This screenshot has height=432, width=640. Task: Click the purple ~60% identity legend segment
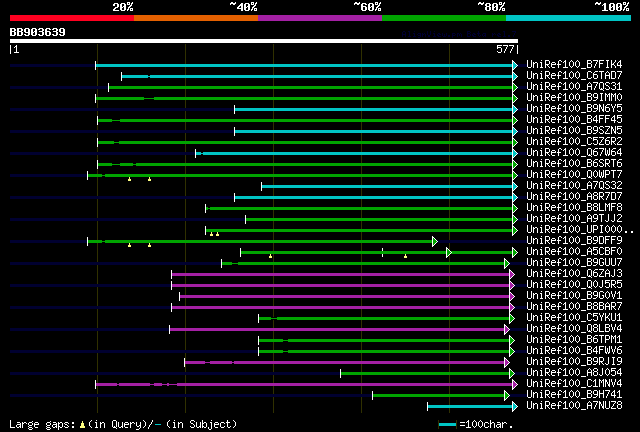(x=320, y=18)
